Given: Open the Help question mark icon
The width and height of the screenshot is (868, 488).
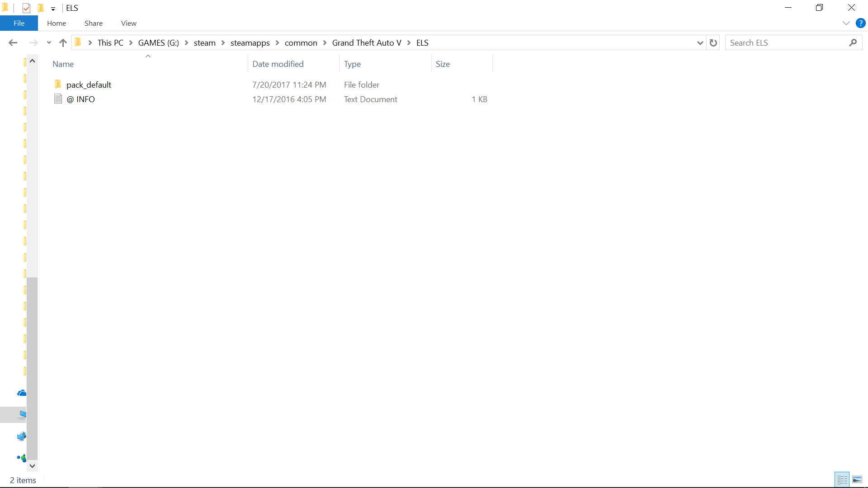Looking at the screenshot, I should coord(860,23).
